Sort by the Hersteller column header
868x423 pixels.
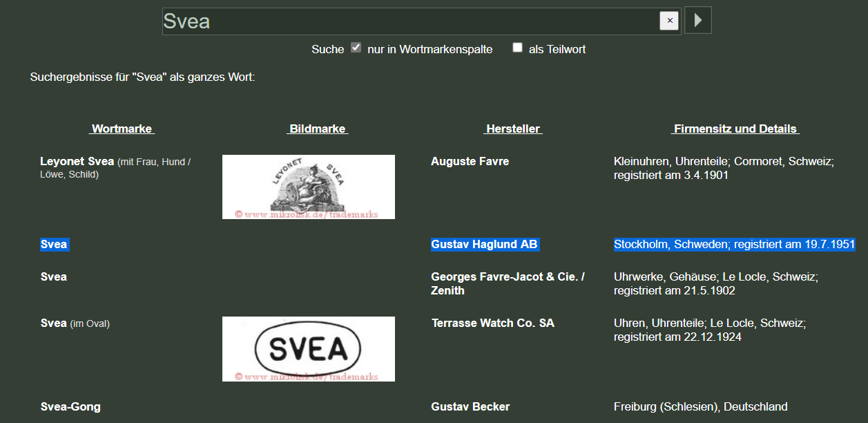[513, 129]
